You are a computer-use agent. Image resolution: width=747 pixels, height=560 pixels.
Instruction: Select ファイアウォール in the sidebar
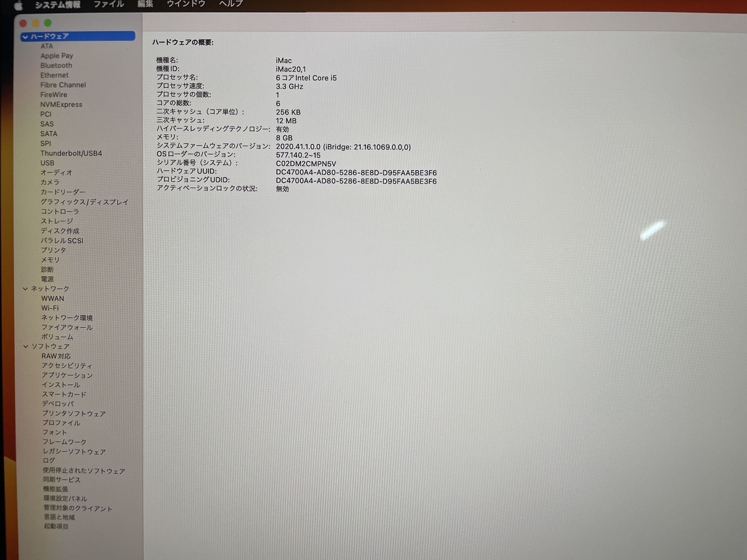(67, 327)
